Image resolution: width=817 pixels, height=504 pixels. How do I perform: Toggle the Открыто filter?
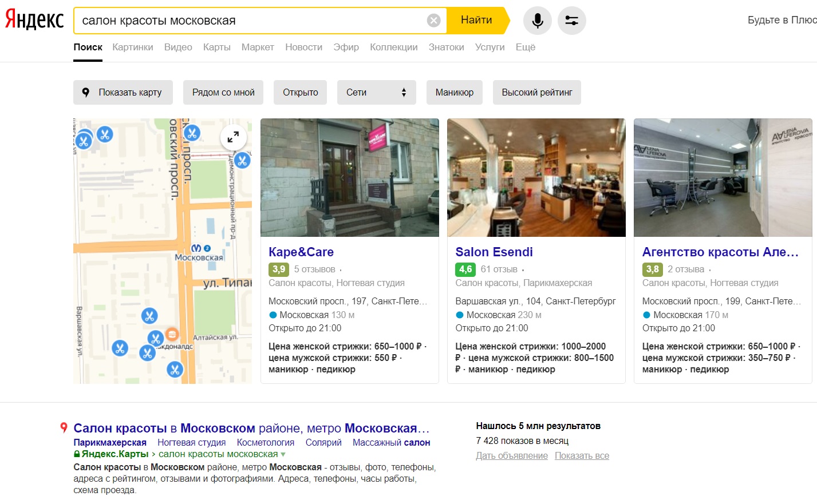click(x=300, y=92)
